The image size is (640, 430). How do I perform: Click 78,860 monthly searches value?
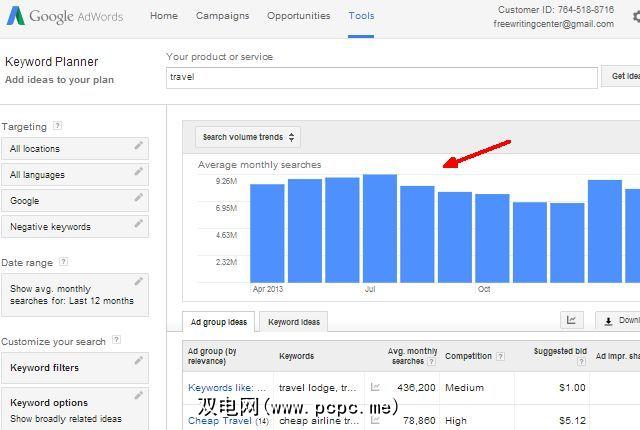tap(419, 420)
